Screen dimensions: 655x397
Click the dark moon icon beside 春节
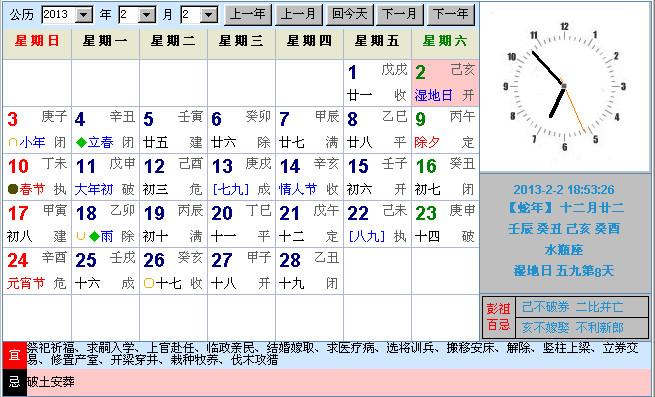pyautogui.click(x=13, y=189)
